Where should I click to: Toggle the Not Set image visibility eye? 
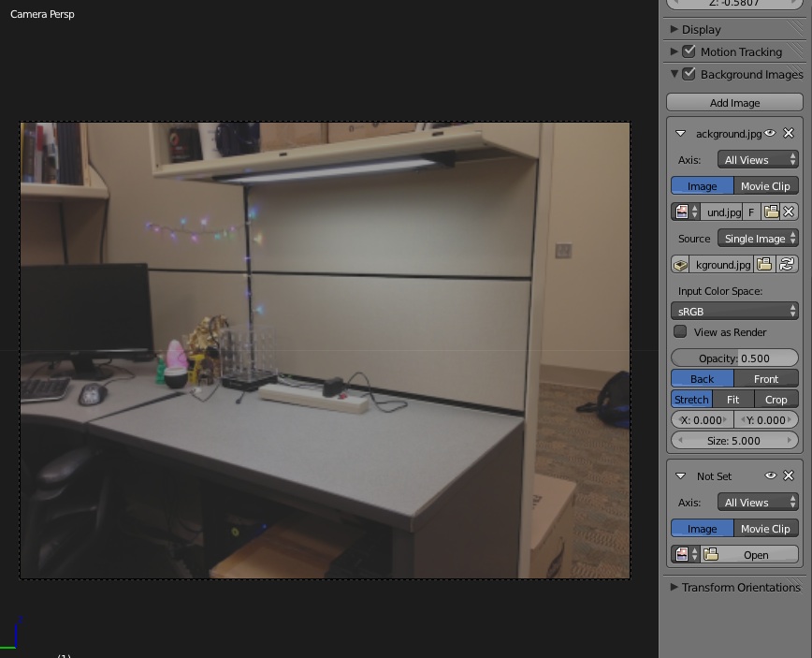tap(771, 476)
